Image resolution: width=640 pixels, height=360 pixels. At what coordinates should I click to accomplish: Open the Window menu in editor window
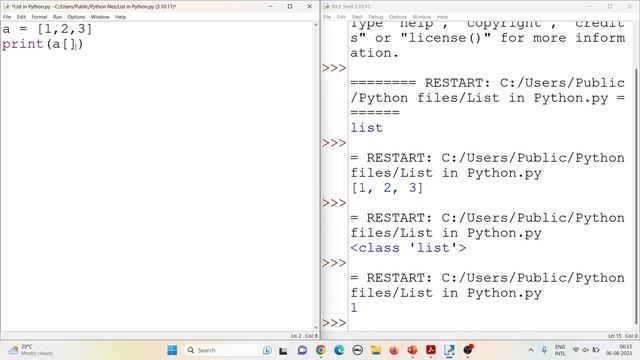coord(100,17)
